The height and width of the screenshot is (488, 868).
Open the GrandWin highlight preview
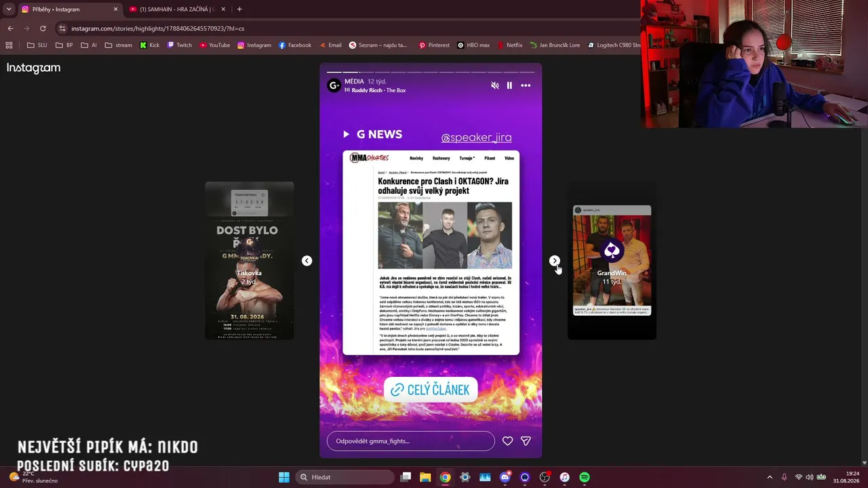[x=612, y=261]
